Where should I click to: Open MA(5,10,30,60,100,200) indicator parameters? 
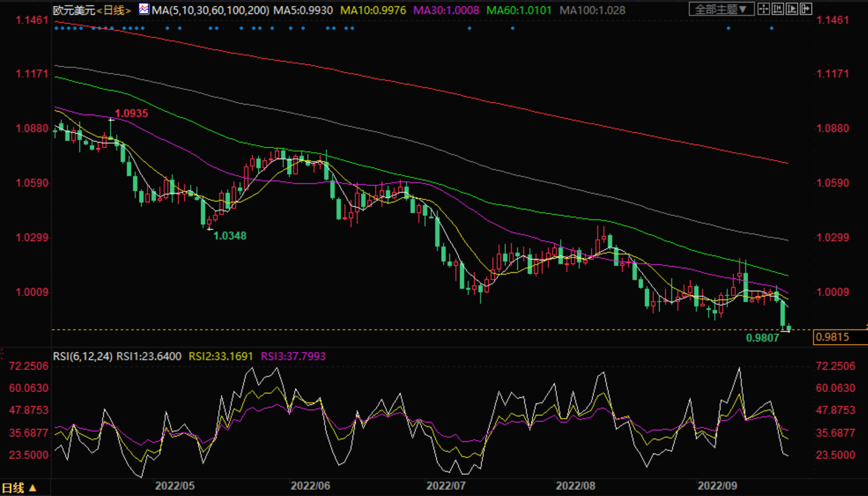tap(210, 10)
